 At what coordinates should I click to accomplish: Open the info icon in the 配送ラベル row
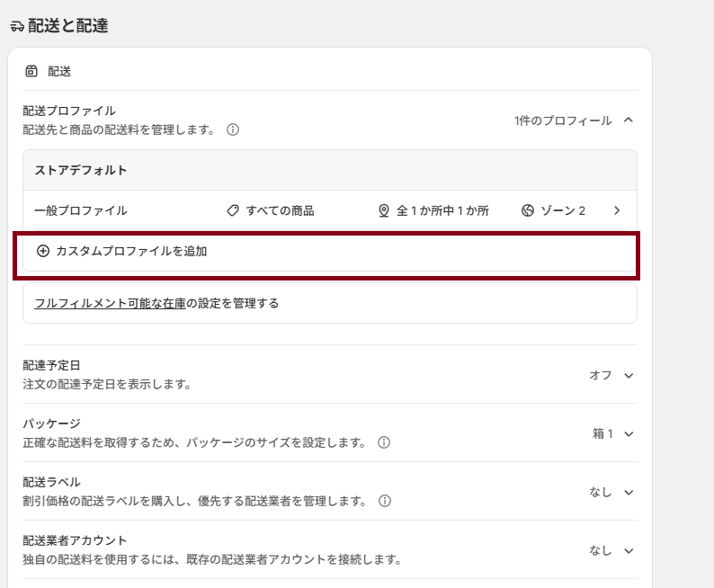point(385,501)
